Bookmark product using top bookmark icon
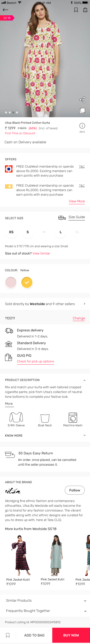Screen dimensions: 90x644 76,10
